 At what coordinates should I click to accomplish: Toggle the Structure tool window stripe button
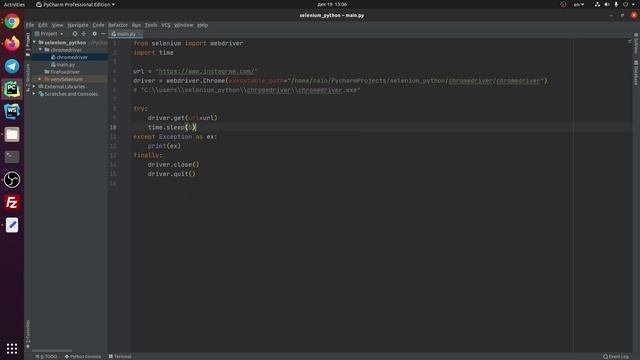point(28,78)
